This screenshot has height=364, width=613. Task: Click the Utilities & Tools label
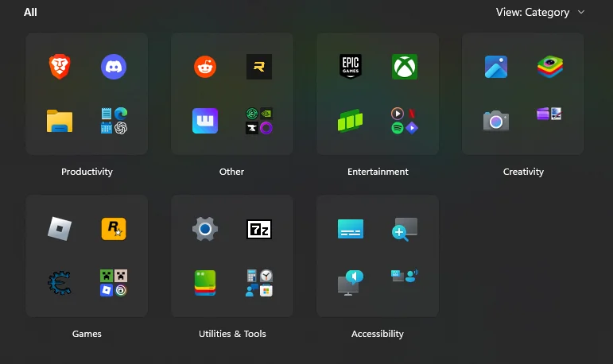click(x=232, y=334)
